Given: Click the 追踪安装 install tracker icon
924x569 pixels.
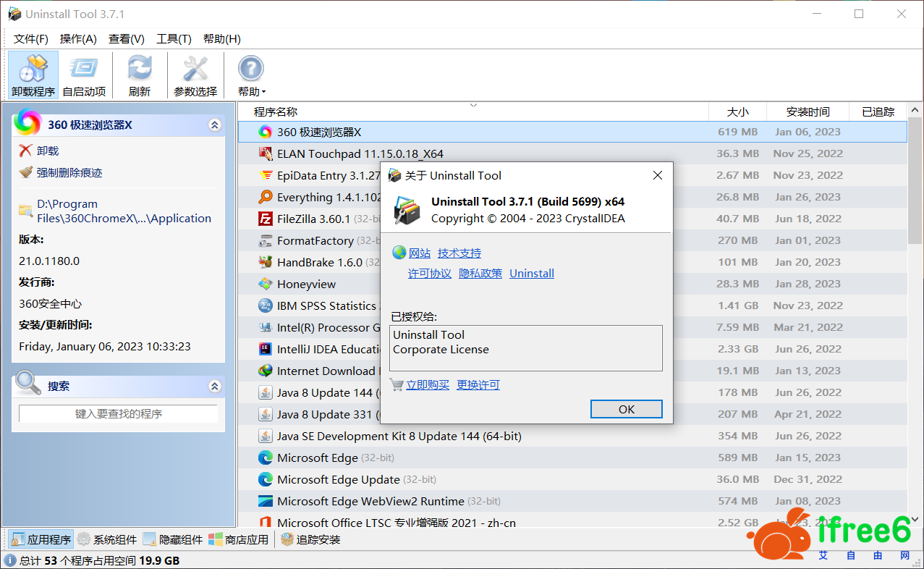Looking at the screenshot, I should (x=310, y=539).
